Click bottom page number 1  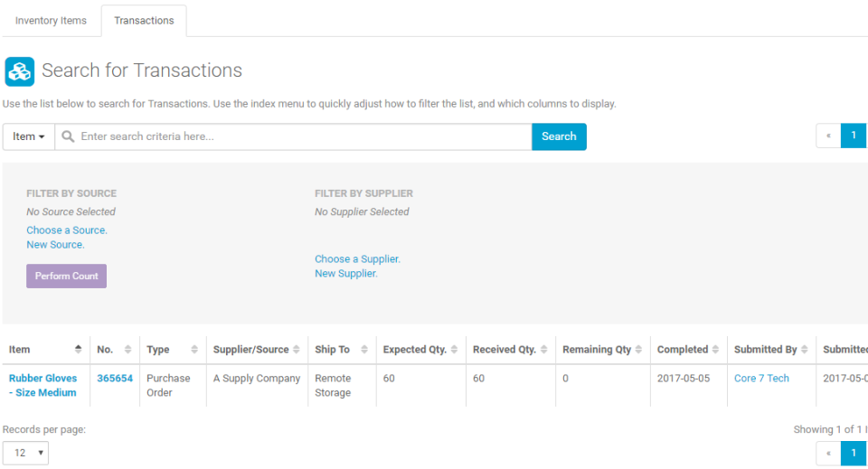coord(854,453)
